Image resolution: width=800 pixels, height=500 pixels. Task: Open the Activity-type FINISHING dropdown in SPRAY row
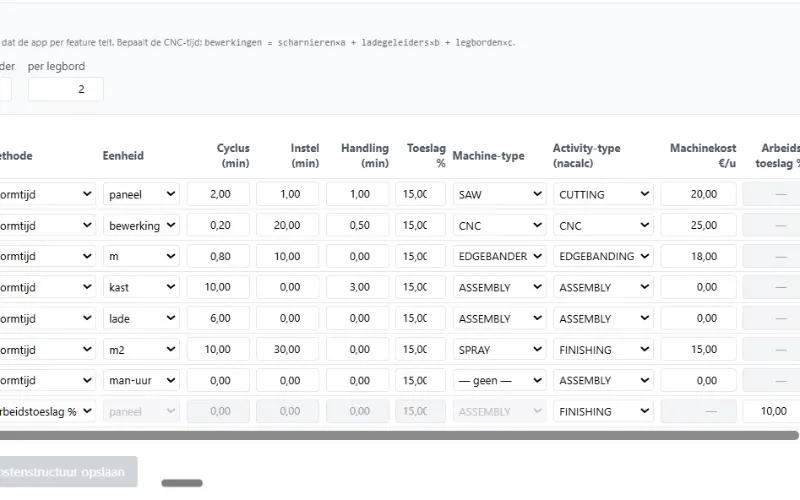(x=604, y=349)
